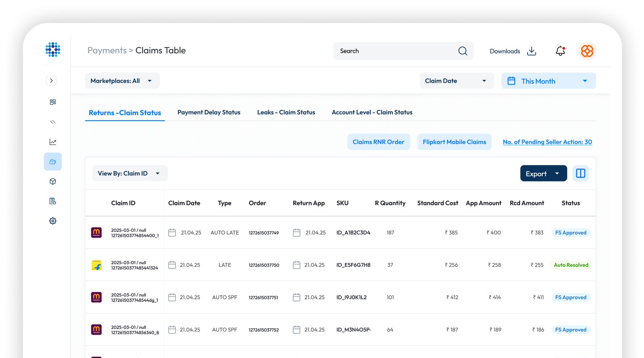Screen dimensions: 644x358
Task: Open the reports document icon in sidebar
Action: [x=53, y=201]
